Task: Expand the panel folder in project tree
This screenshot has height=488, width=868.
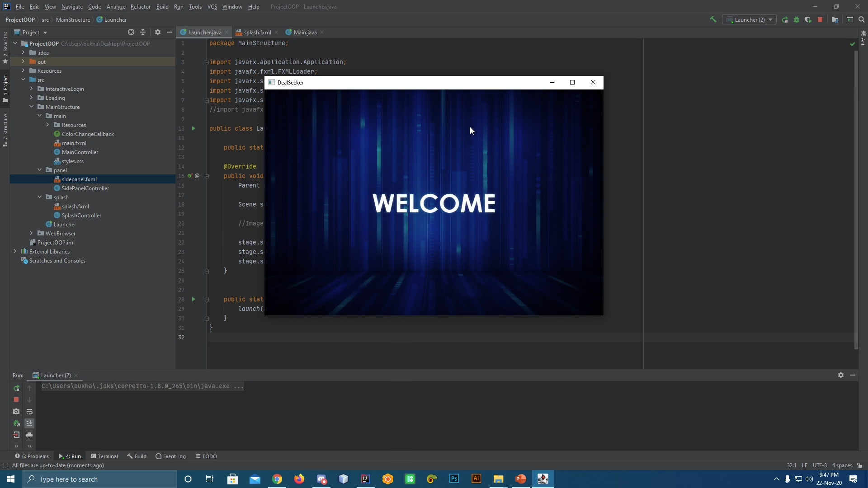Action: click(39, 170)
